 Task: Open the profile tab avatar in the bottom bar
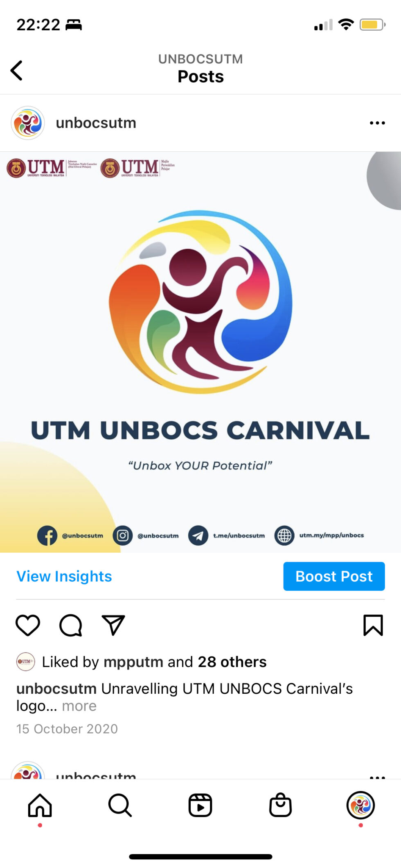click(360, 805)
